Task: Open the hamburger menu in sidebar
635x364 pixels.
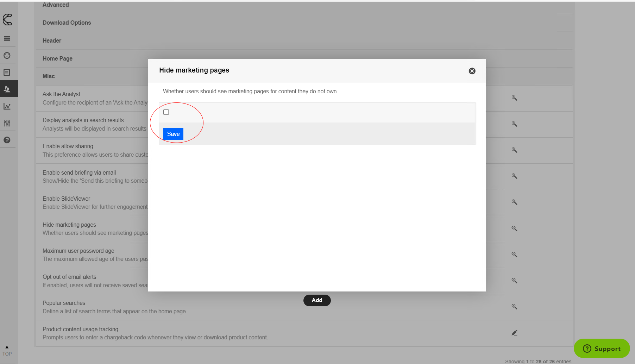Action: click(x=7, y=39)
